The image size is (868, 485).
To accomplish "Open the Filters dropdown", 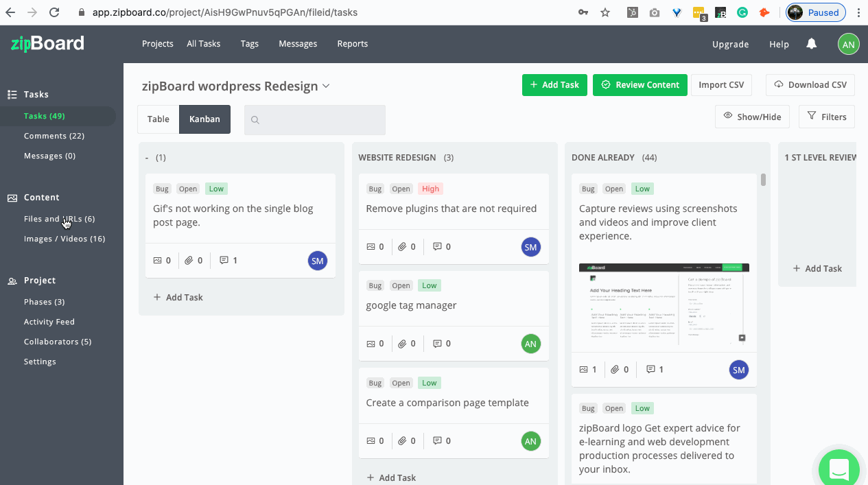I will tap(827, 117).
